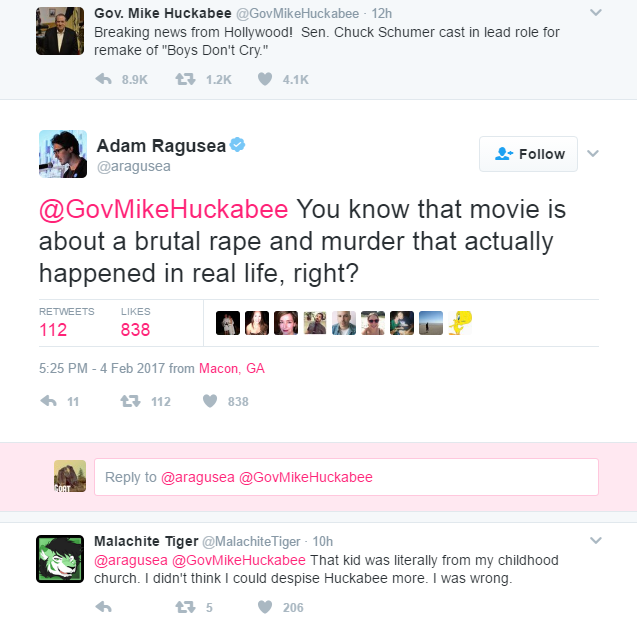Open more options chevron on Huckabee's tweet
This screenshot has height=621, width=637.
595,13
